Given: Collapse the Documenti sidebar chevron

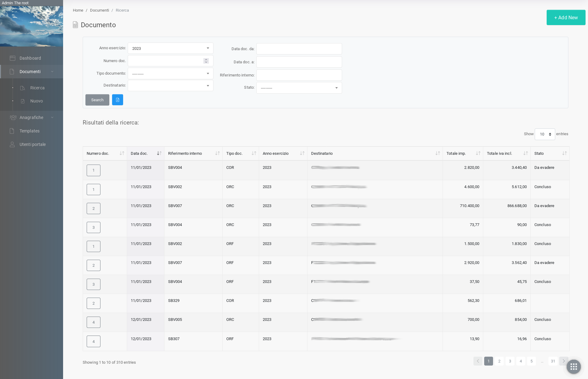Looking at the screenshot, I should click(52, 72).
